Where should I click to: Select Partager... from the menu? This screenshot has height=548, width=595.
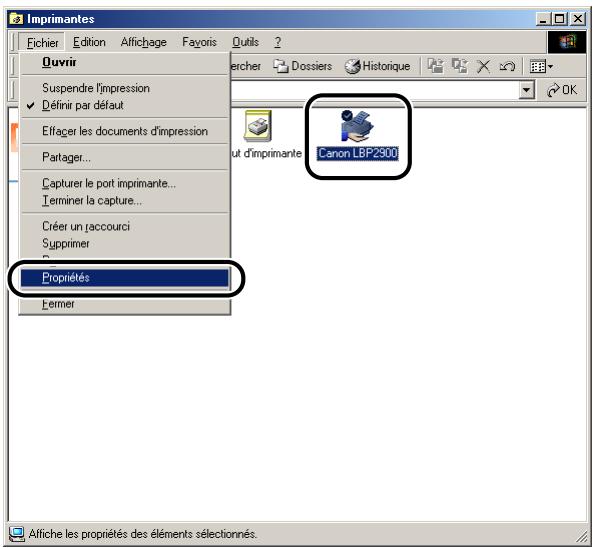[x=125, y=157]
